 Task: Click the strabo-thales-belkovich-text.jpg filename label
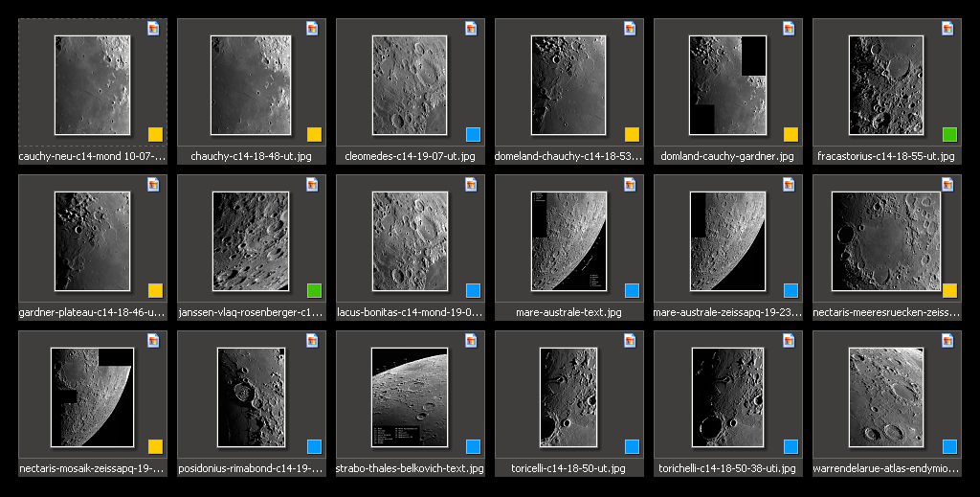click(x=410, y=469)
